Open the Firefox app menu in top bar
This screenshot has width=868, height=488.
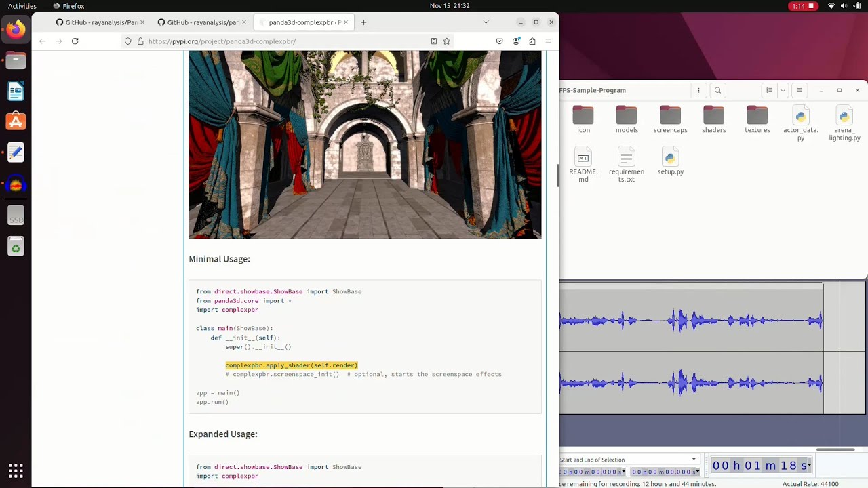click(x=68, y=6)
